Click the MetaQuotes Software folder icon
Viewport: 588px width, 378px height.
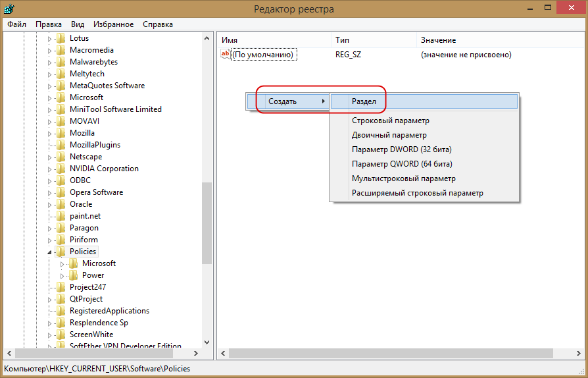pyautogui.click(x=61, y=86)
